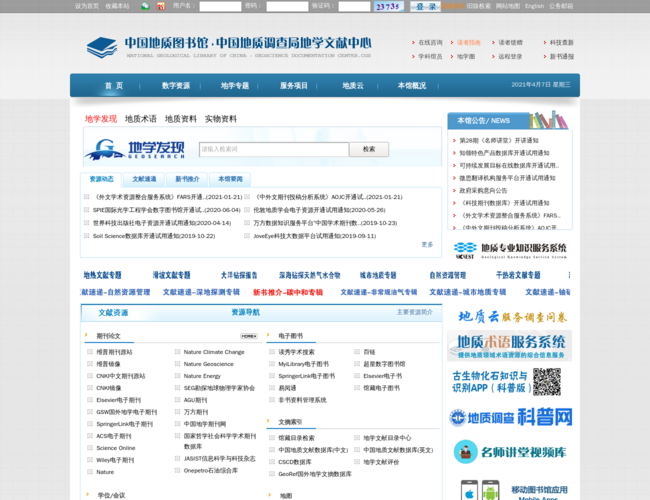650x500 pixels.
Task: Open the CSCD数据库 link
Action: 295,462
